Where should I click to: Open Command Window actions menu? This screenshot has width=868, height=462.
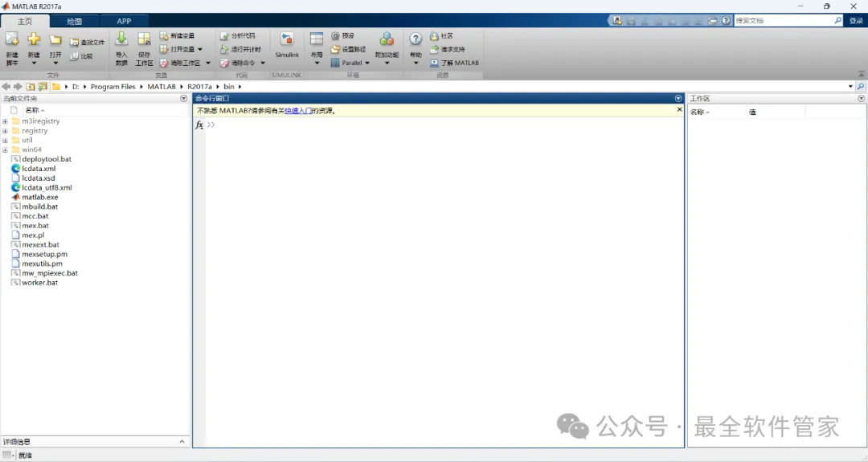click(678, 99)
